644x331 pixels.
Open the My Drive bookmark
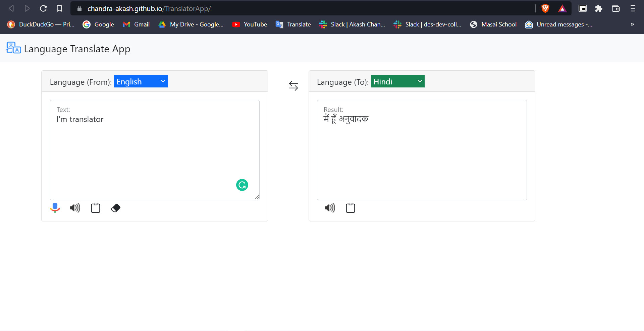(x=191, y=24)
